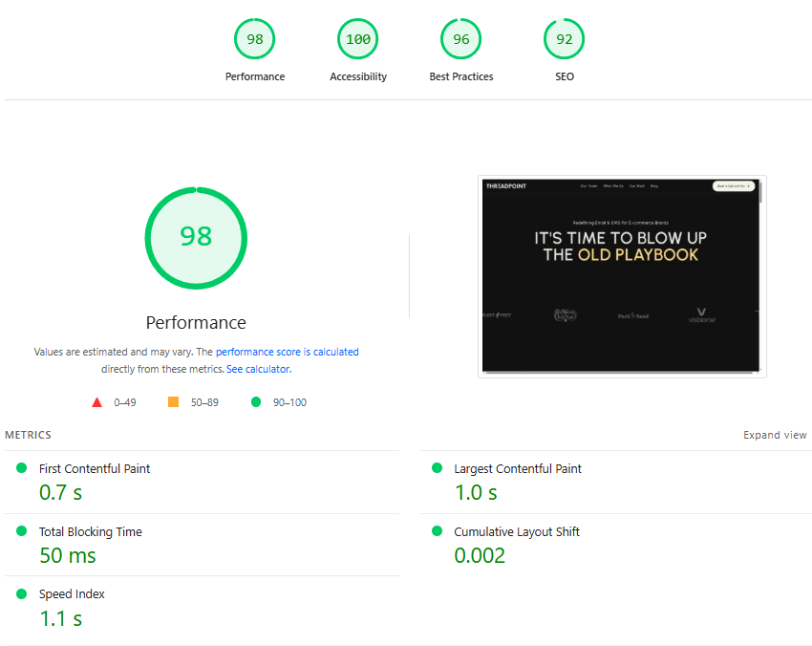
Task: Click the orange square 50–89 legend icon
Action: point(173,402)
